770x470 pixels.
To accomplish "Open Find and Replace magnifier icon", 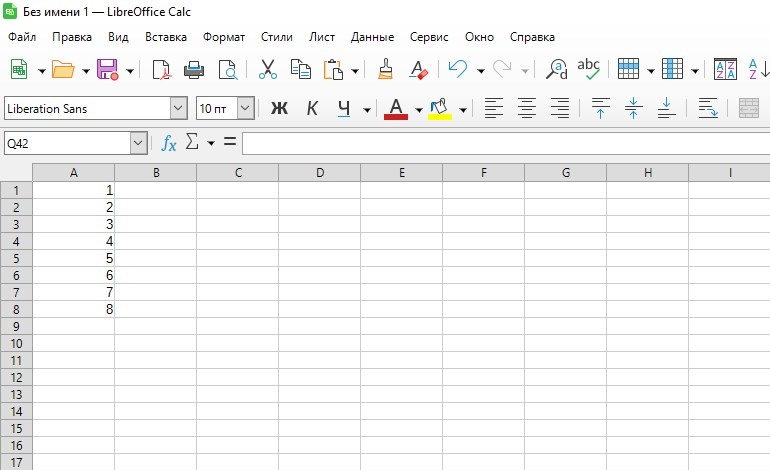I will coord(556,69).
